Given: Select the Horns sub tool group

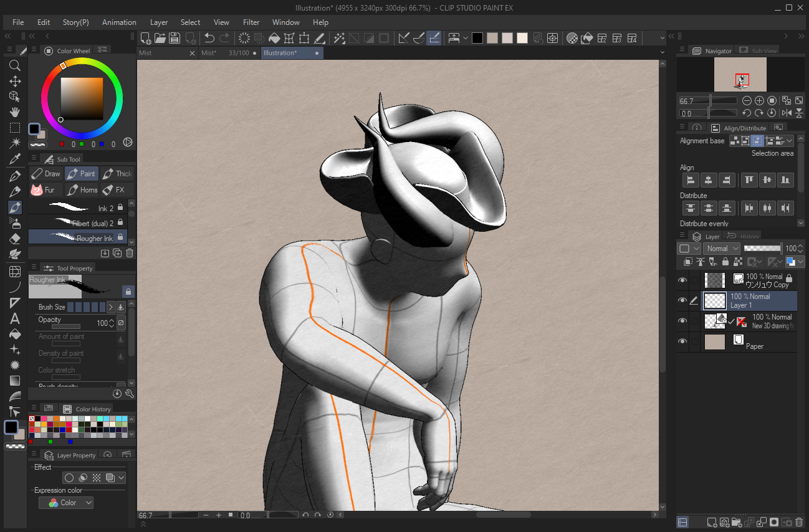Looking at the screenshot, I should coord(82,189).
